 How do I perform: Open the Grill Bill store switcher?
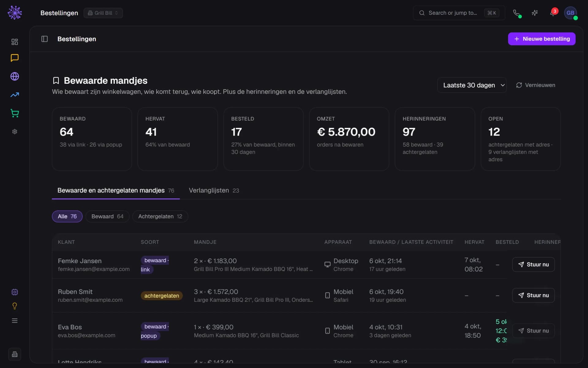[103, 13]
